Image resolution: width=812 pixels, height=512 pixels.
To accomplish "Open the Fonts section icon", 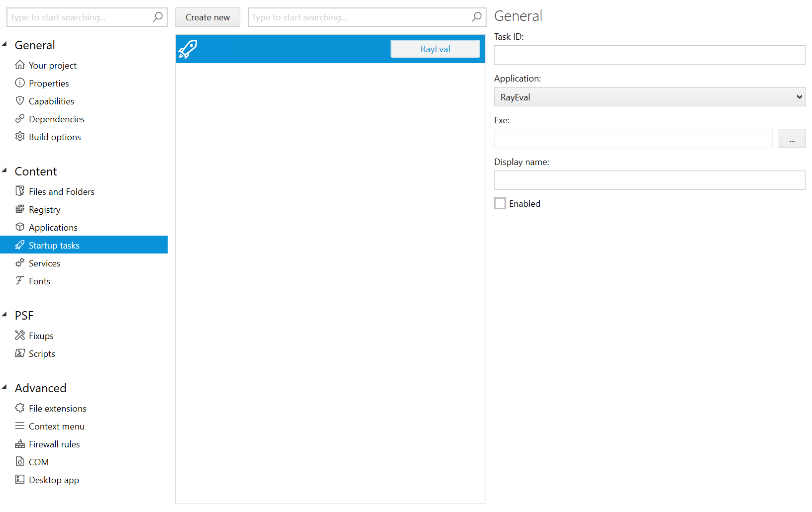I will tap(20, 281).
